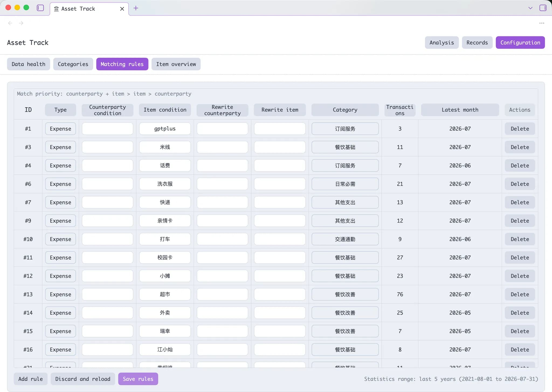Open the category dropdown for rule #3

point(345,147)
